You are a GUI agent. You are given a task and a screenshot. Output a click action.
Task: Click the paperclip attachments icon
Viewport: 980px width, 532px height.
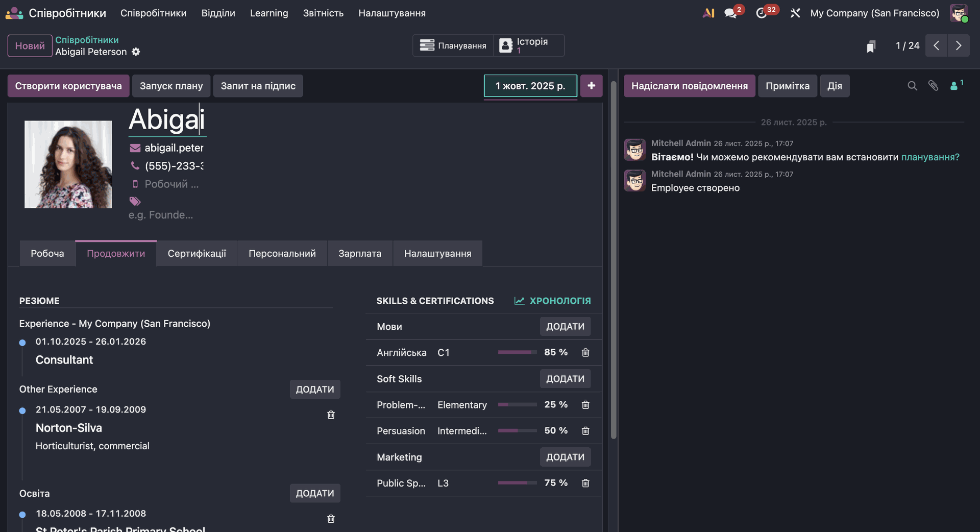(933, 86)
